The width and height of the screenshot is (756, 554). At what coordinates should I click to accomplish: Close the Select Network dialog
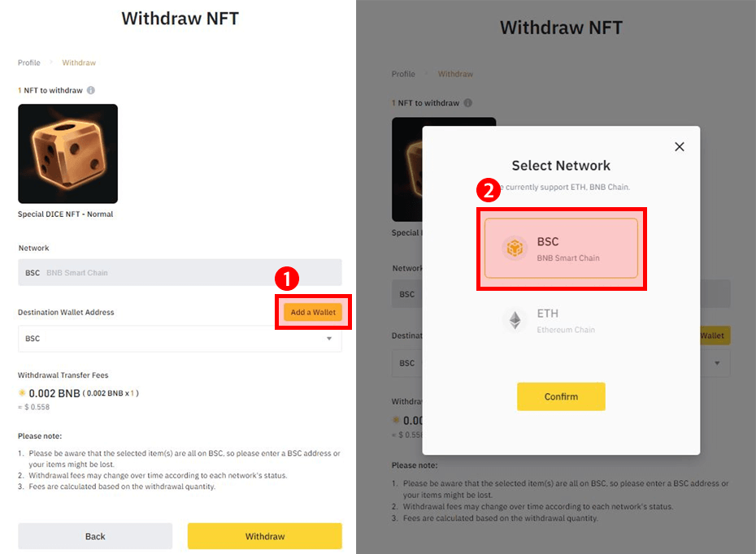pyautogui.click(x=680, y=147)
